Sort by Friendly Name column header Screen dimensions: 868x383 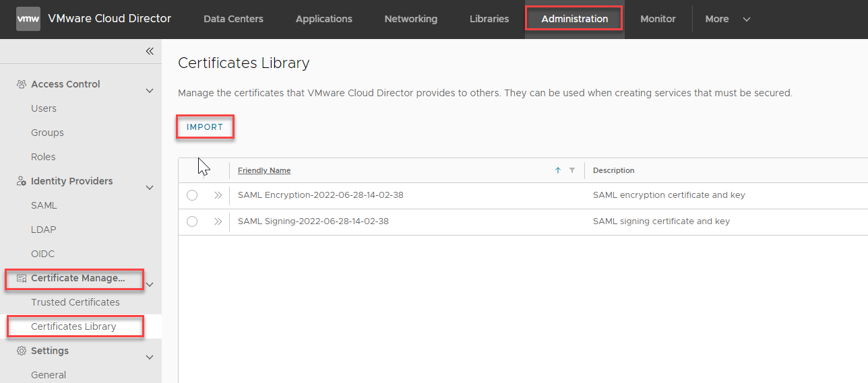coord(264,170)
